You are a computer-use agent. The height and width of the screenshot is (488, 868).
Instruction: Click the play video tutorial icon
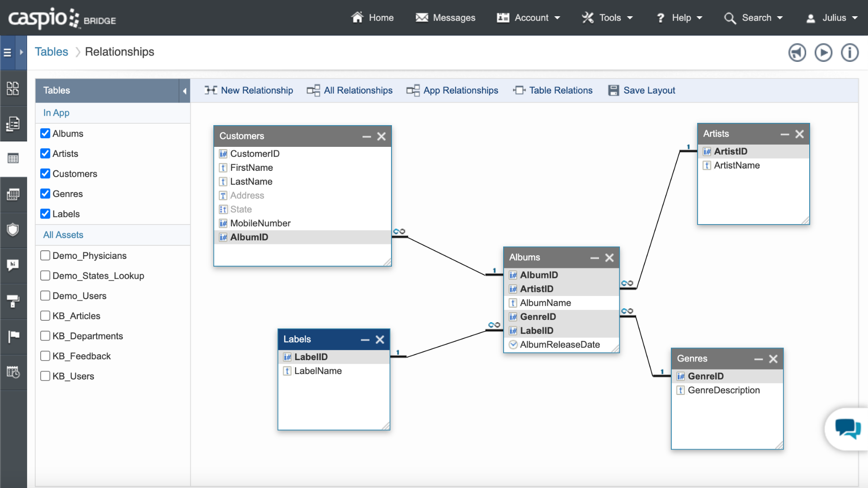[823, 52]
